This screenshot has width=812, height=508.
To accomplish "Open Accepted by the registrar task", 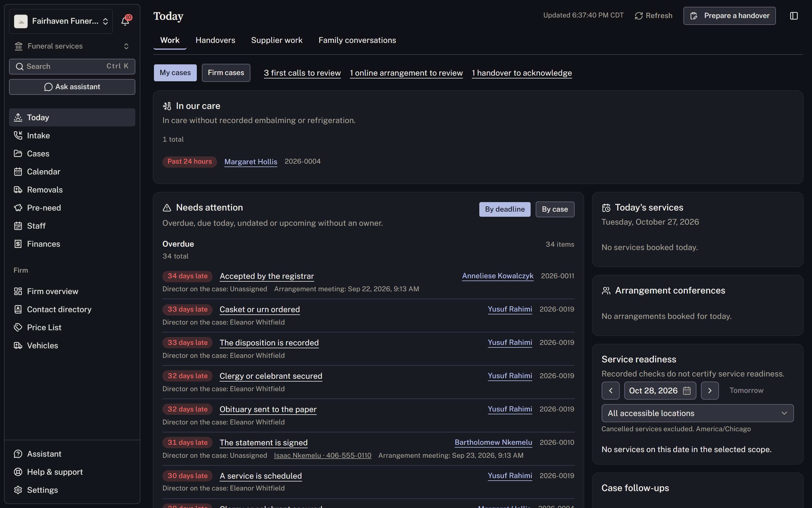I will point(267,276).
